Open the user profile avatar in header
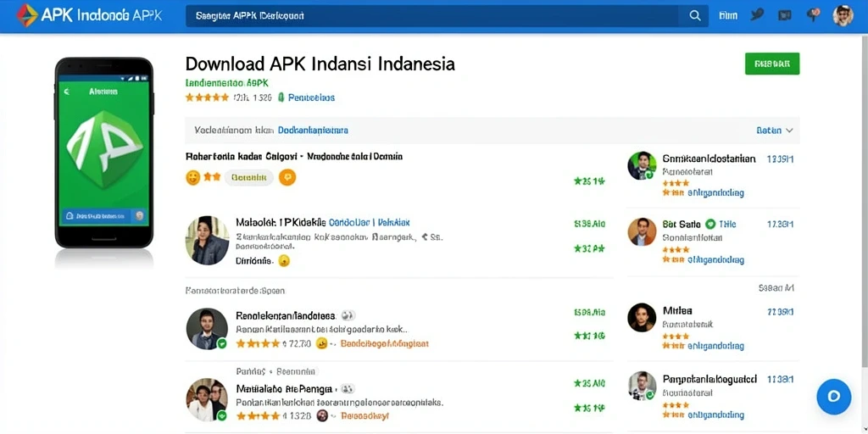868x434 pixels. coord(843,15)
